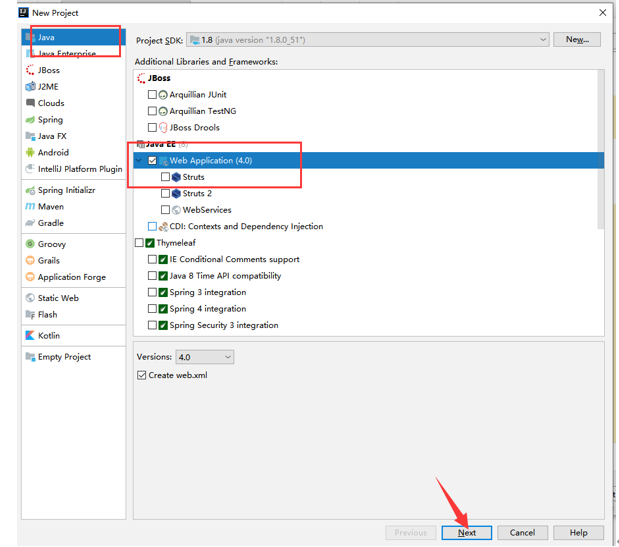Select Static Web project type

click(x=73, y=298)
